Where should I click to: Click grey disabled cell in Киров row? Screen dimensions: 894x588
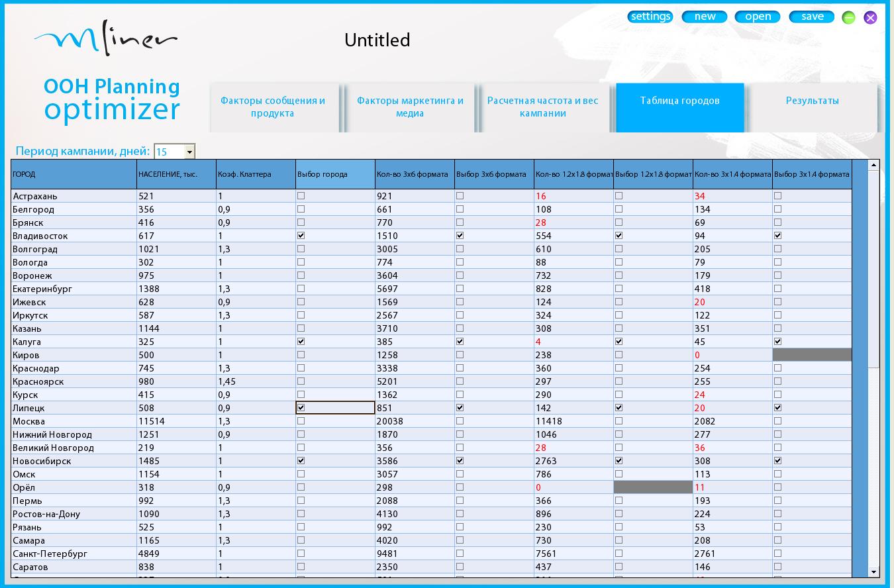coord(812,355)
